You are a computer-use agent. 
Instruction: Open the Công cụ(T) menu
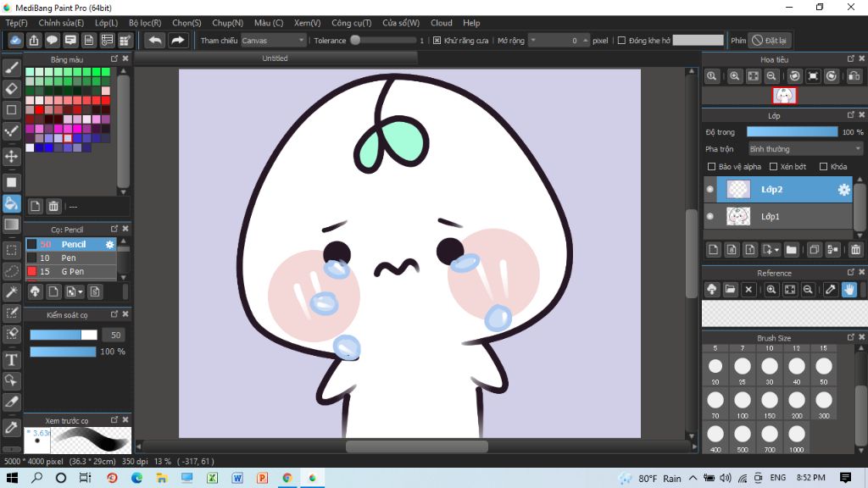pos(351,23)
